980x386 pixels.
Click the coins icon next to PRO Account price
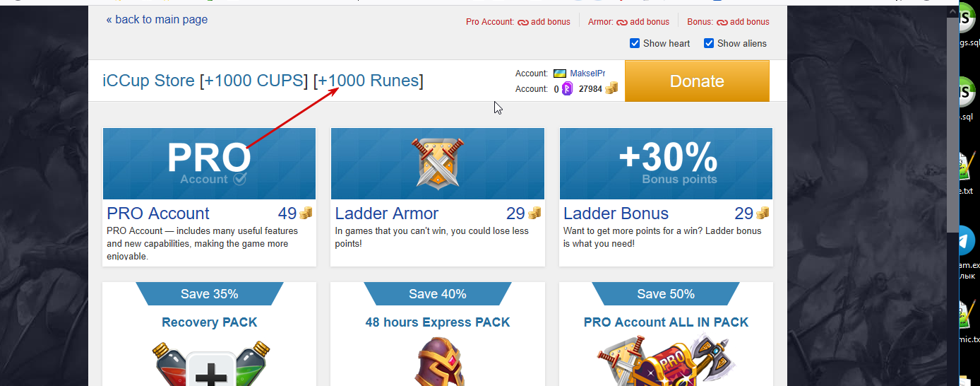306,214
